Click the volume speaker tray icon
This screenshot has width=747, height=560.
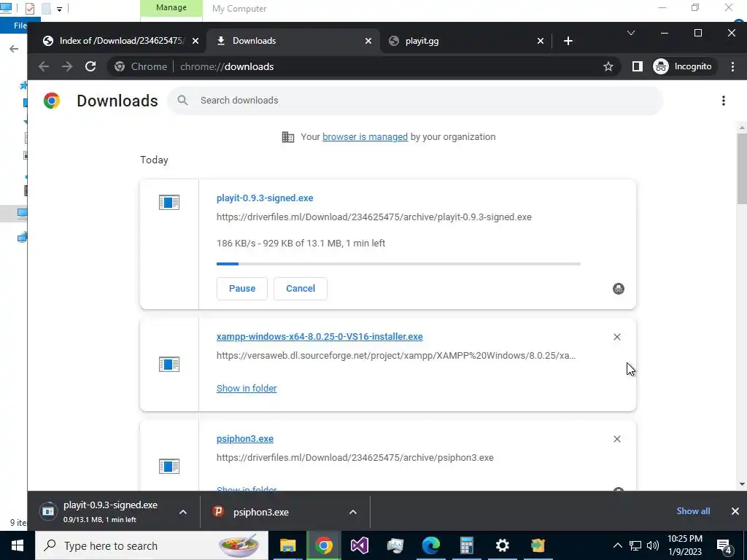coord(653,545)
